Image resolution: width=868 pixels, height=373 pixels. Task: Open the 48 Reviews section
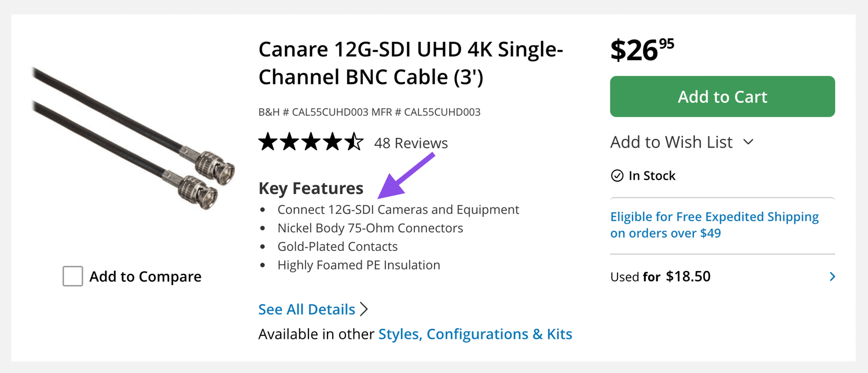click(x=411, y=143)
